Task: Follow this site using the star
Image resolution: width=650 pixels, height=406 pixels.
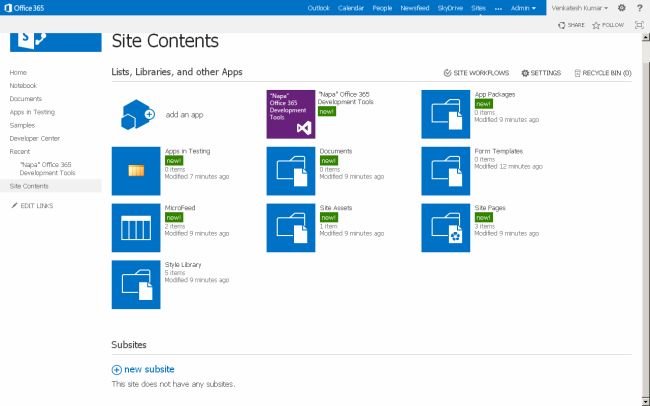Action: click(x=609, y=24)
